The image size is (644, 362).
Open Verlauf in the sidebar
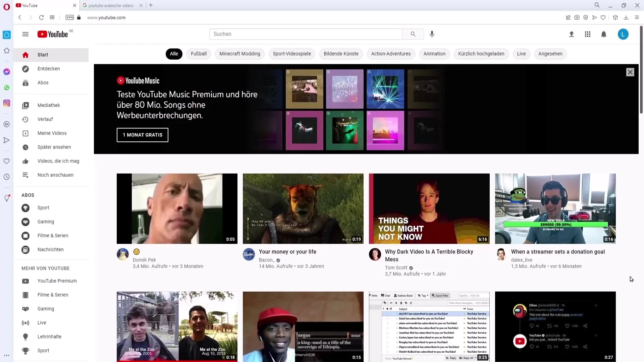point(51,119)
